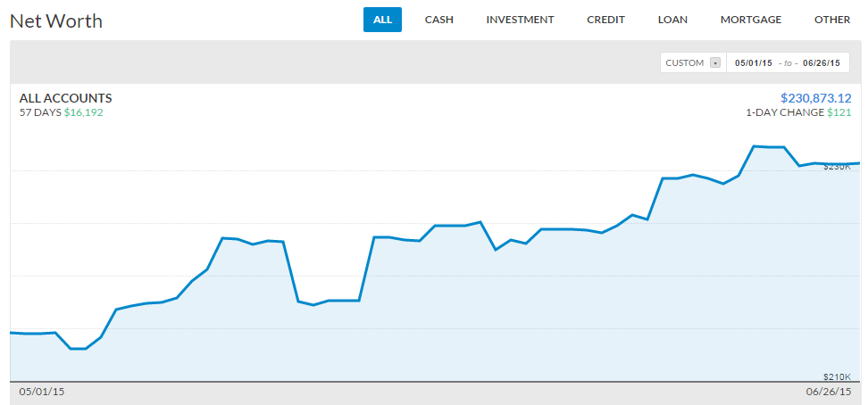Edit the end date 06/26/15 field
This screenshot has width=868, height=405.
[x=822, y=63]
